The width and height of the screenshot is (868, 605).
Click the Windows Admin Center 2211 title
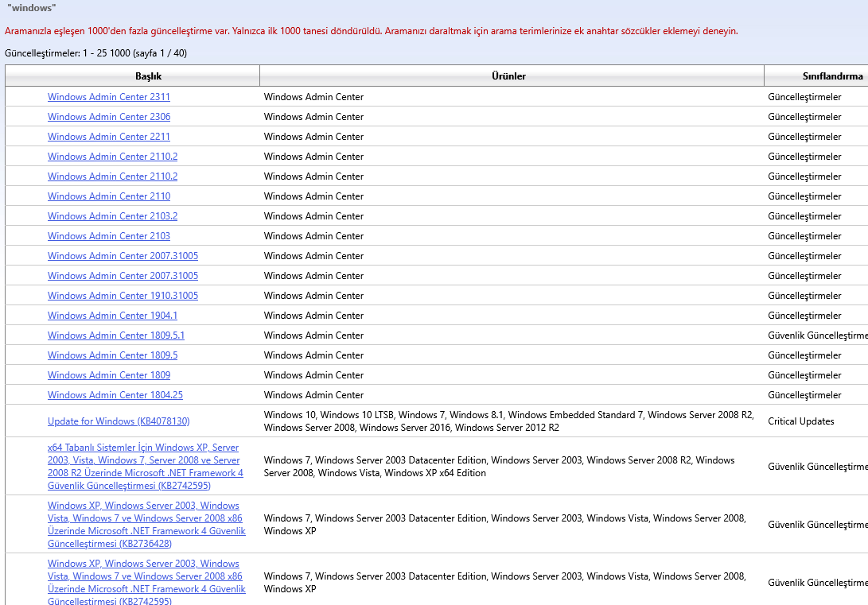108,137
